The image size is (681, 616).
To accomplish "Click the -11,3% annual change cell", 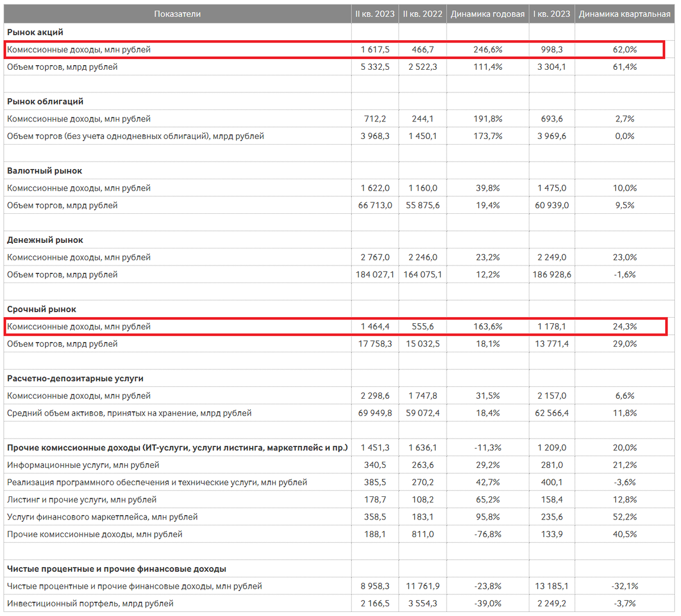I will click(488, 448).
